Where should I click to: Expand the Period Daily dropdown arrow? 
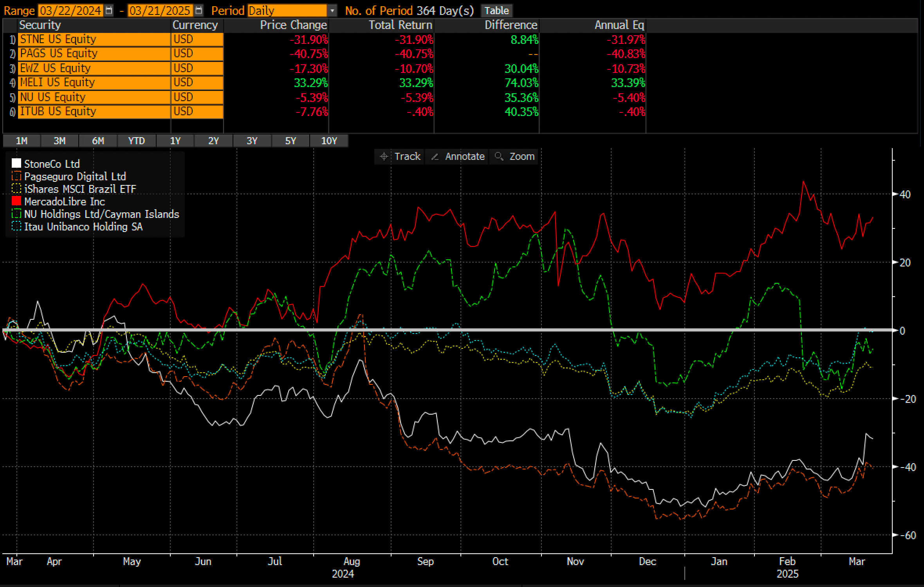332,11
